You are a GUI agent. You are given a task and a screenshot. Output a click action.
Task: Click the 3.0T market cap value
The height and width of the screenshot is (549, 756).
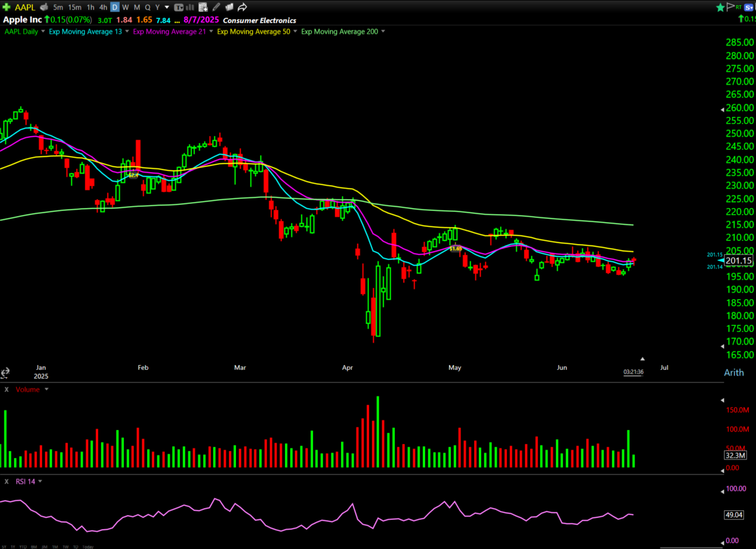(105, 20)
